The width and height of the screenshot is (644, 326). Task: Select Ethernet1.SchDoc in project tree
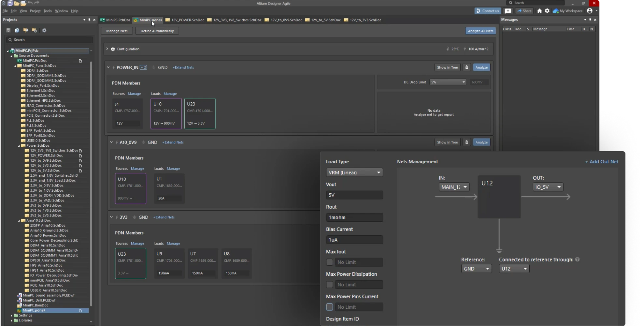click(x=41, y=91)
